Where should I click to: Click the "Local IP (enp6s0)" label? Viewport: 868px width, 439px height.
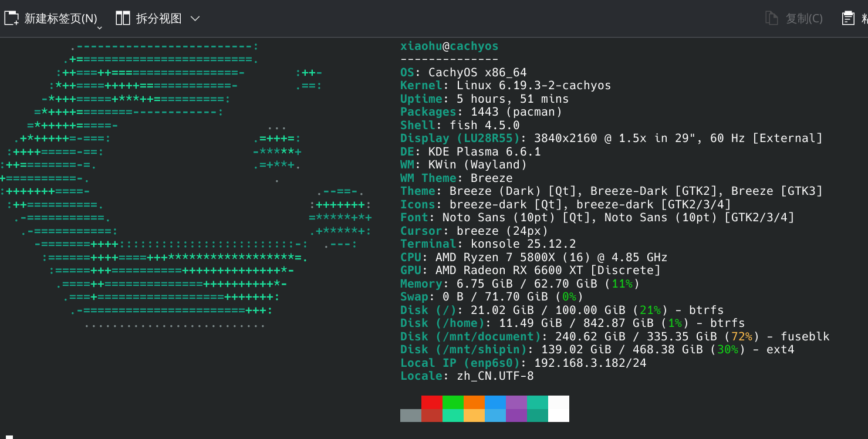point(460,363)
